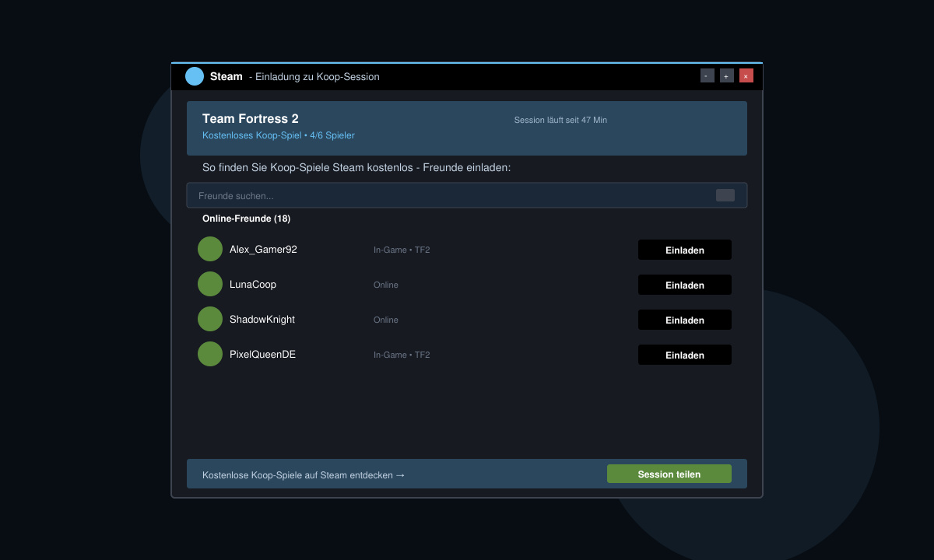The image size is (934, 560).
Task: Click PixelQueenDE's In-Game • TF2 status
Action: point(402,355)
